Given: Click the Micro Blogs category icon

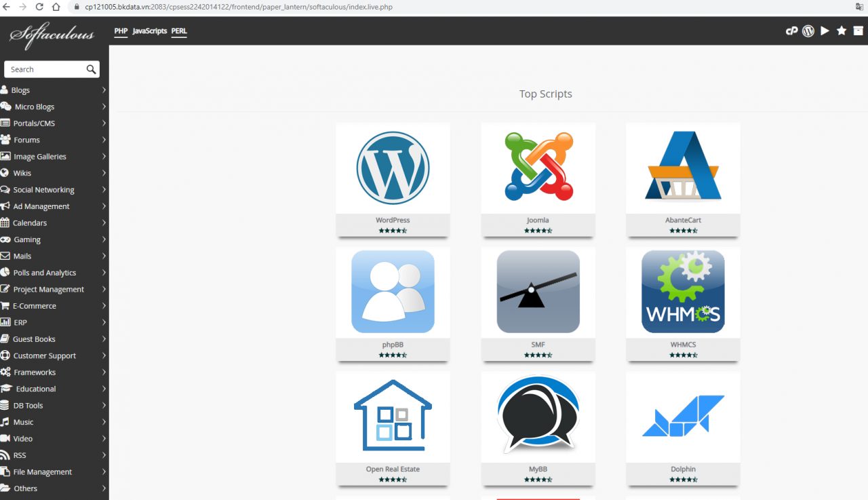Looking at the screenshot, I should coord(5,107).
